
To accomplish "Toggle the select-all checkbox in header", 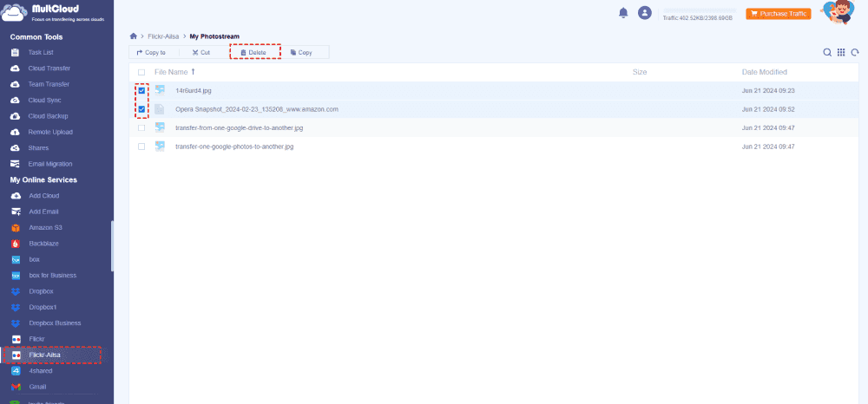I will (141, 73).
